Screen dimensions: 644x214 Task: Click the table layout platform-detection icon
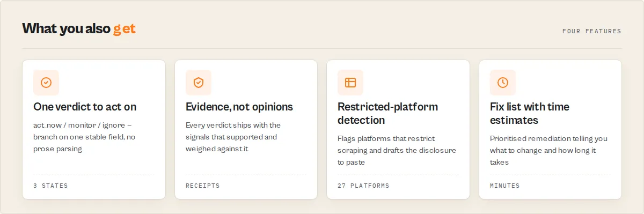(350, 83)
